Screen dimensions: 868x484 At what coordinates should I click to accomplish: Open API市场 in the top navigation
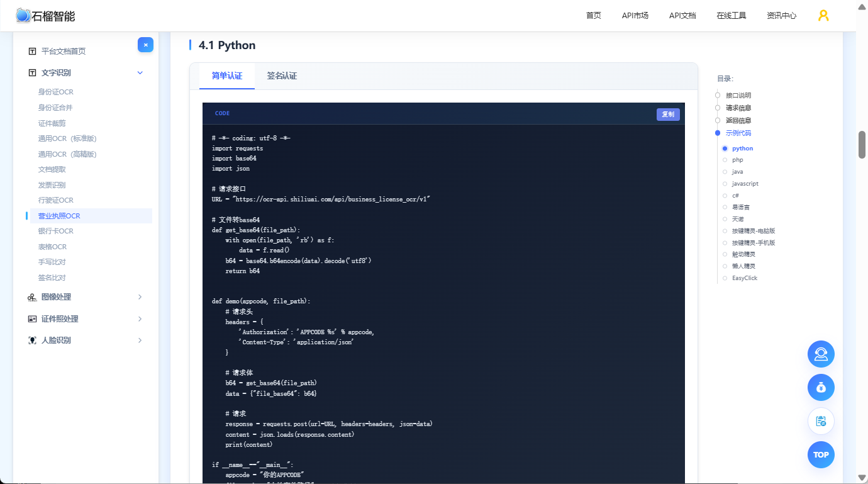[x=635, y=16]
